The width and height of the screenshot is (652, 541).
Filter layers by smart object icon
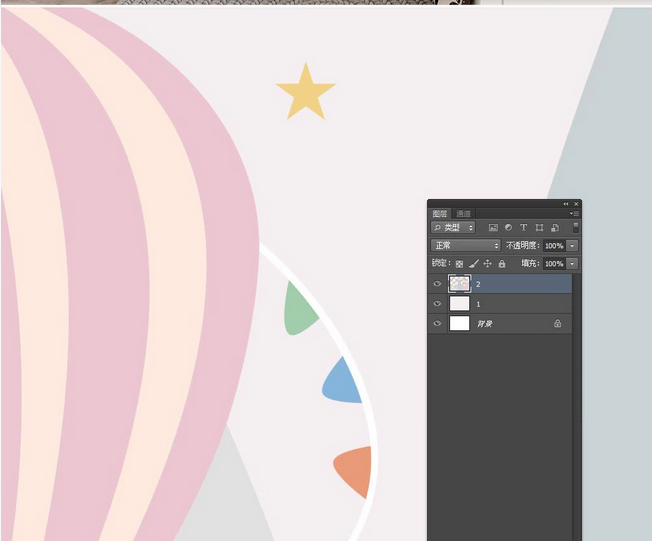554,228
